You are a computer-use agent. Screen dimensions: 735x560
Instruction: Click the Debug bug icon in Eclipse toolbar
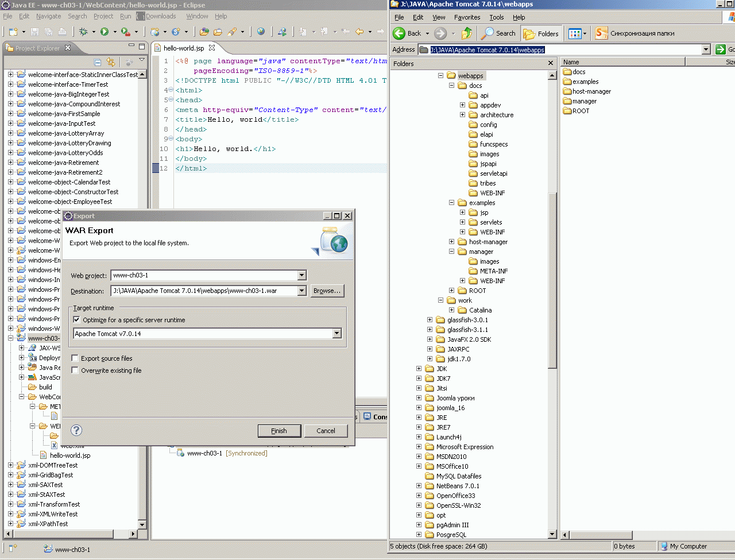tap(84, 32)
